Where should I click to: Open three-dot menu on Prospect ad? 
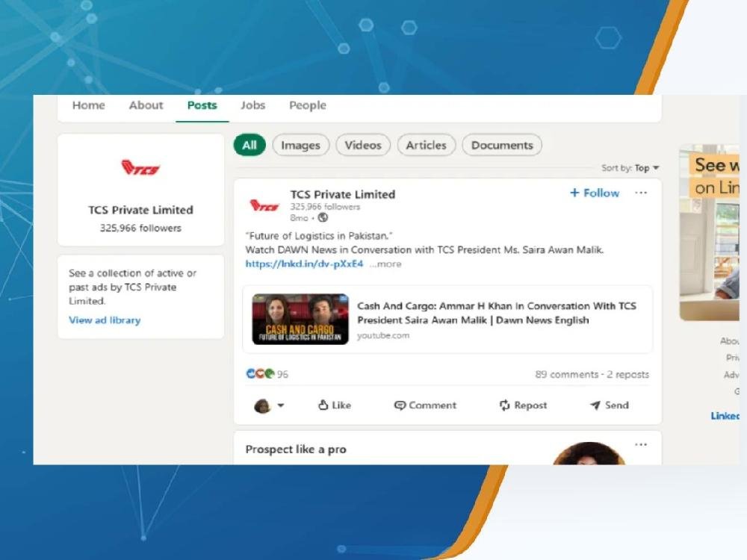click(640, 445)
